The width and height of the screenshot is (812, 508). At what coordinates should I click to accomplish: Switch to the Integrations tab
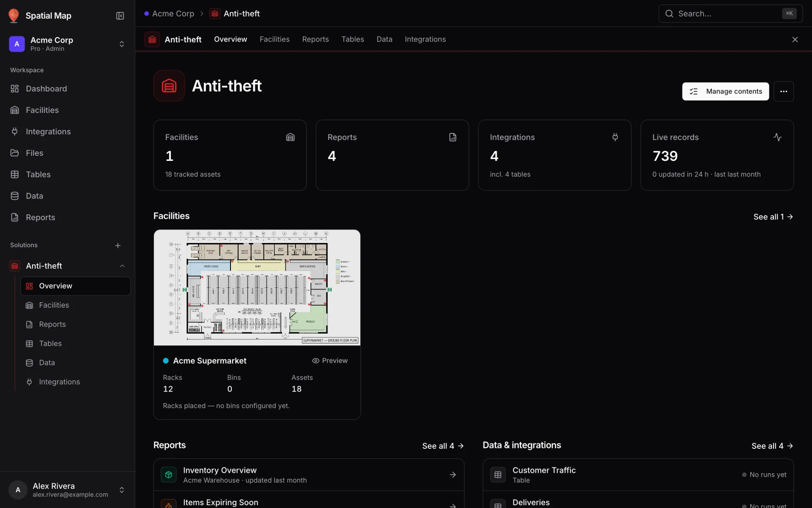pos(425,39)
